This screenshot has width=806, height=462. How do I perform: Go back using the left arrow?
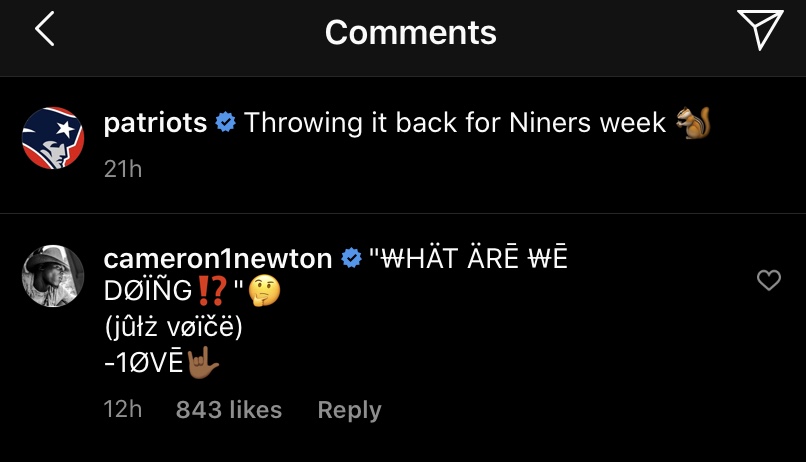44,31
